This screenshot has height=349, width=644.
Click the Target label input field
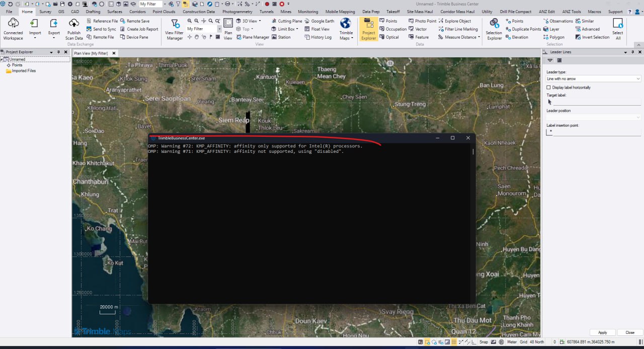597,102
